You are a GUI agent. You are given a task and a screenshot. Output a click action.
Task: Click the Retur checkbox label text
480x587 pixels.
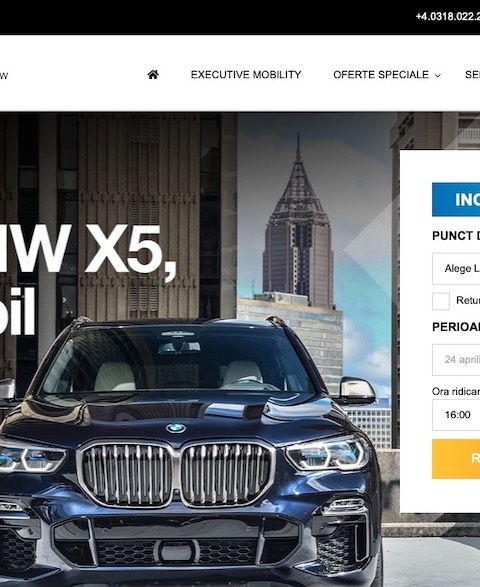468,300
